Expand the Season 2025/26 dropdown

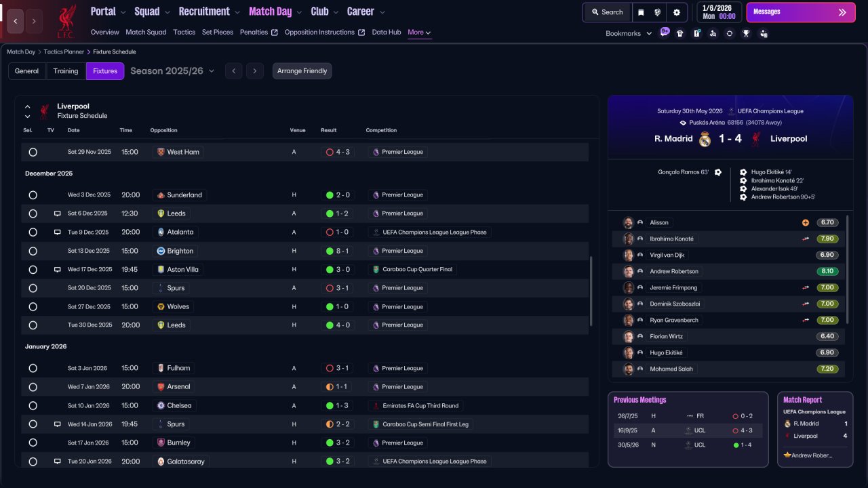pyautogui.click(x=172, y=71)
